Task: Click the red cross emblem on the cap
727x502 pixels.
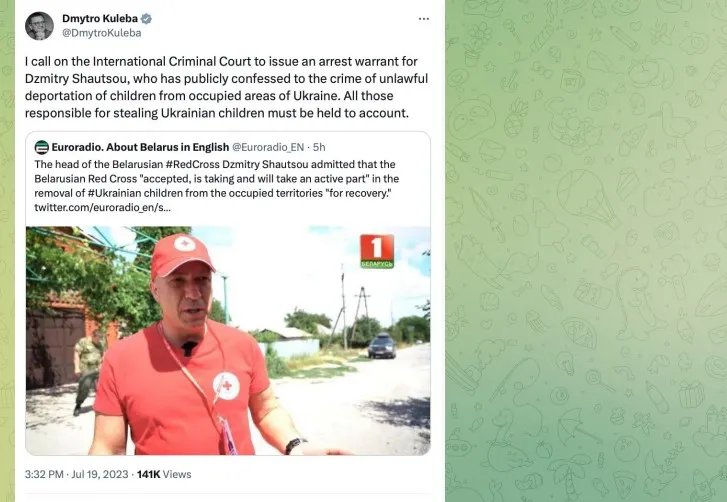Action: (185, 243)
